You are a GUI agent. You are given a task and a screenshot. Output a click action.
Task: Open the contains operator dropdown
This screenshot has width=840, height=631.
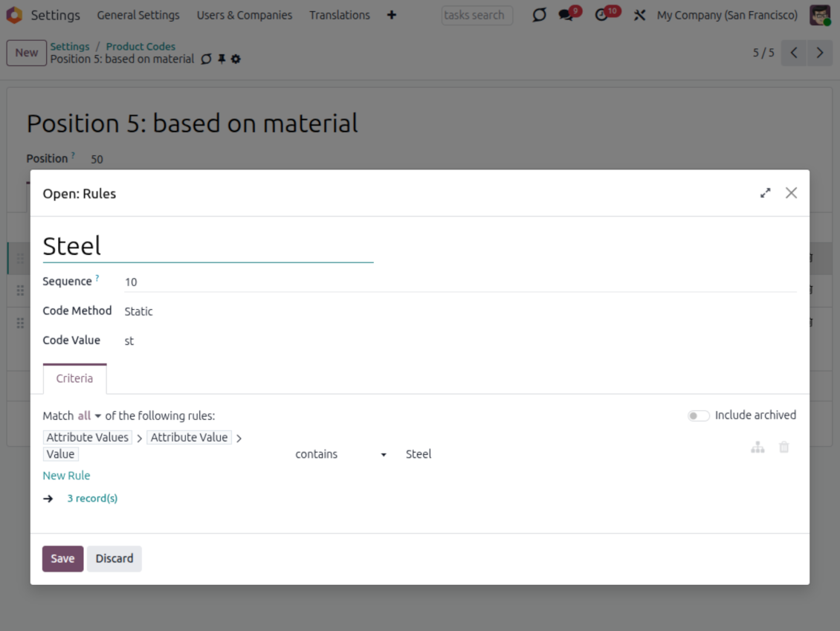coord(340,454)
